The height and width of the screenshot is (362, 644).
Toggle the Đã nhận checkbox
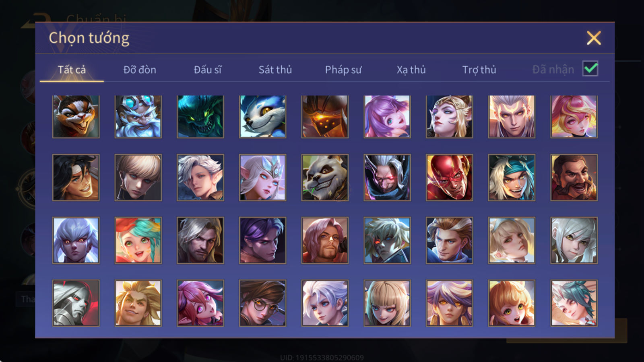tap(590, 69)
